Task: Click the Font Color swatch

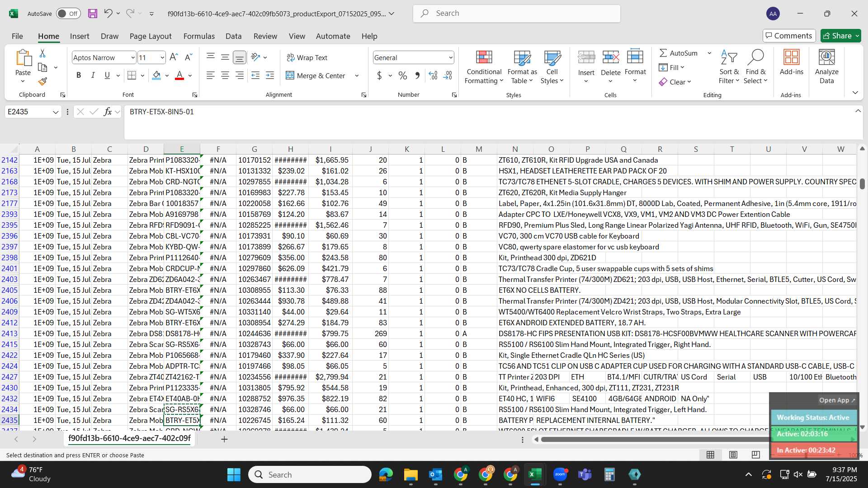Action: (179, 75)
